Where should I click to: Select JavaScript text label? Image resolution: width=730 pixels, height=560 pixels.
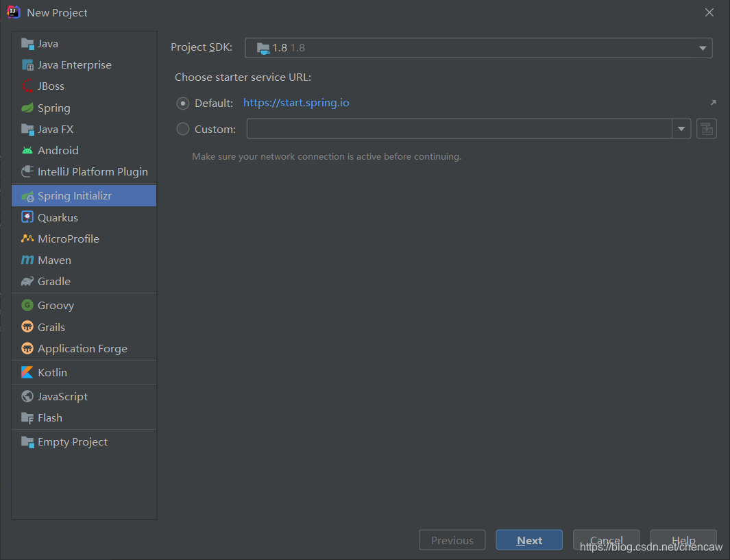click(x=62, y=397)
